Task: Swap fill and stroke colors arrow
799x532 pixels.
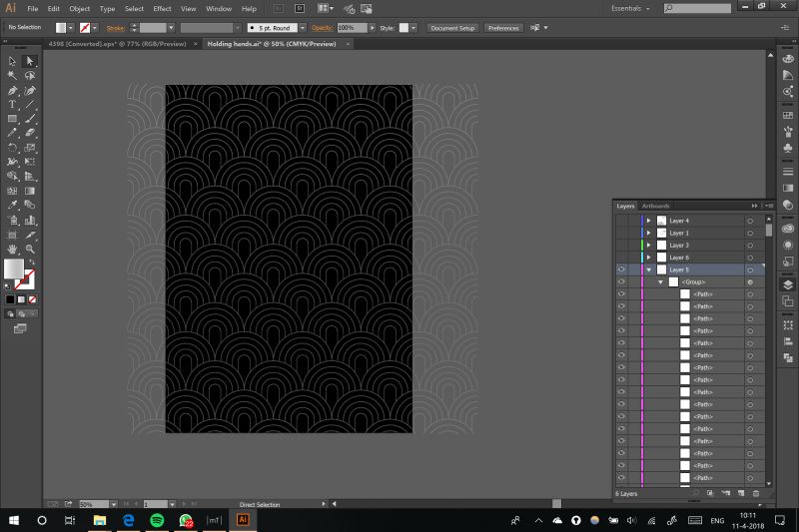Action: [x=32, y=262]
